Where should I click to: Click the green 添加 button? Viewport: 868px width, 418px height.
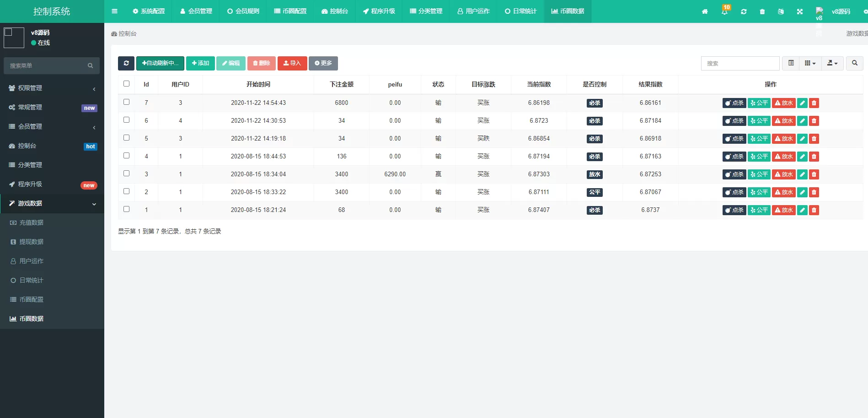[200, 63]
